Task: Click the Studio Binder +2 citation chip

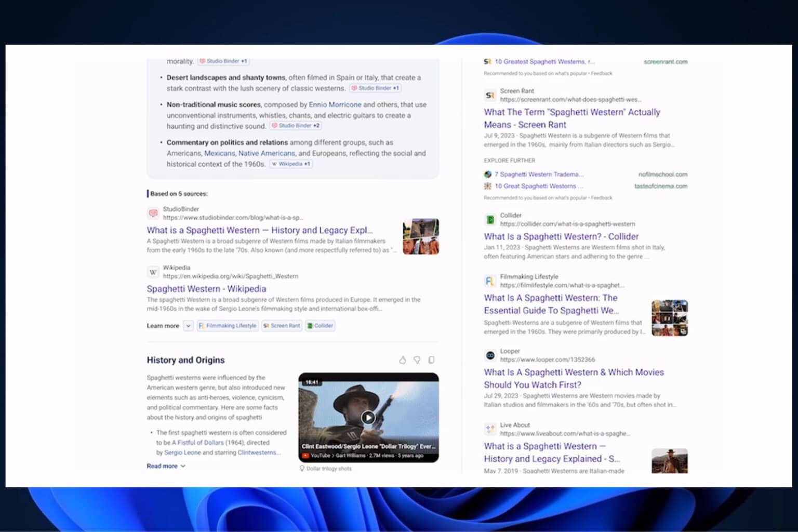Action: pos(296,126)
